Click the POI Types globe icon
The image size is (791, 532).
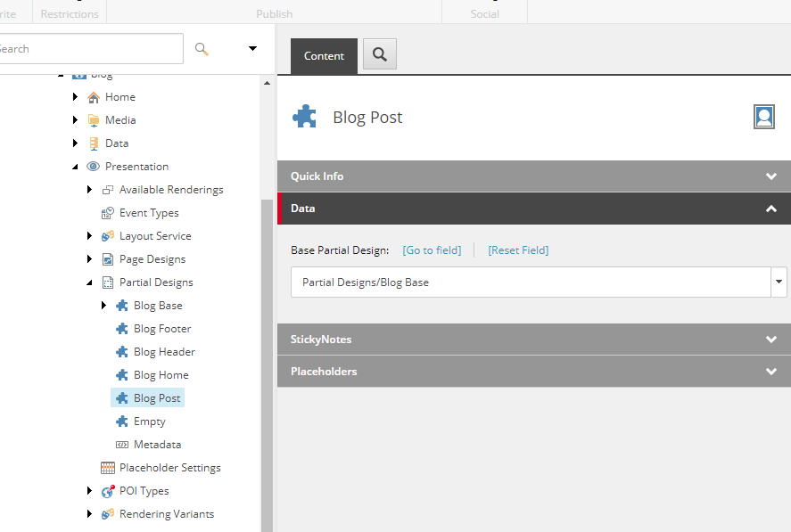(x=108, y=491)
